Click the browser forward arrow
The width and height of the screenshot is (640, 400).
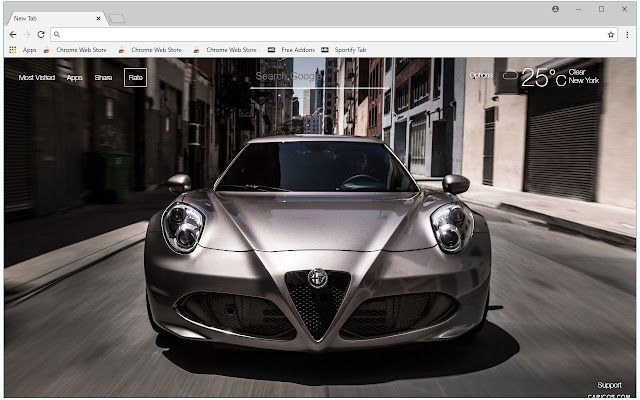click(27, 35)
